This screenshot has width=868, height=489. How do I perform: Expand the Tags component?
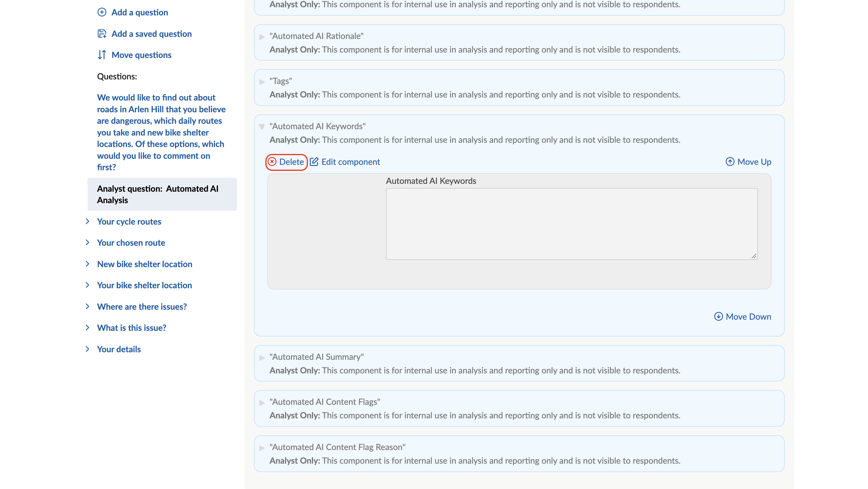click(x=262, y=81)
